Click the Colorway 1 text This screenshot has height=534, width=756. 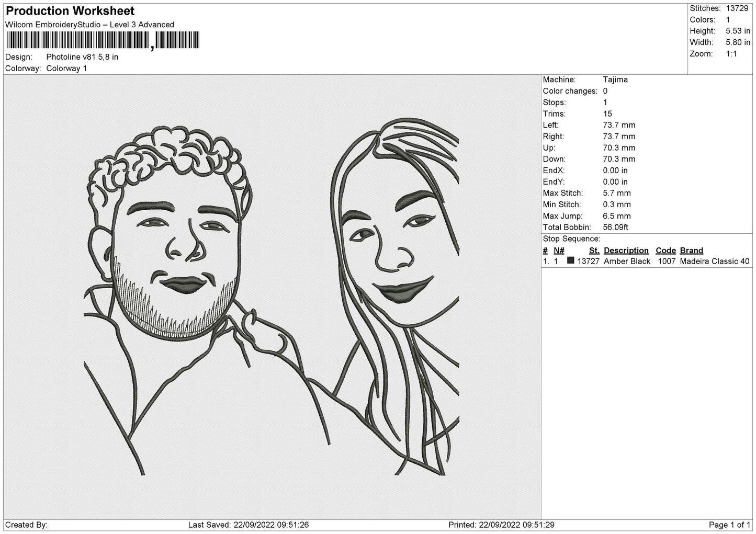coord(66,68)
